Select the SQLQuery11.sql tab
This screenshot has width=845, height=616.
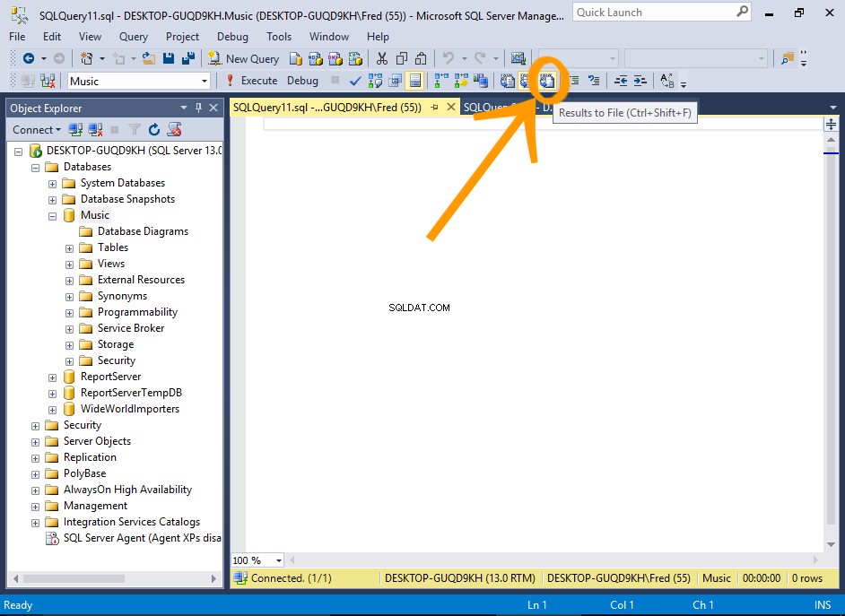(327, 108)
